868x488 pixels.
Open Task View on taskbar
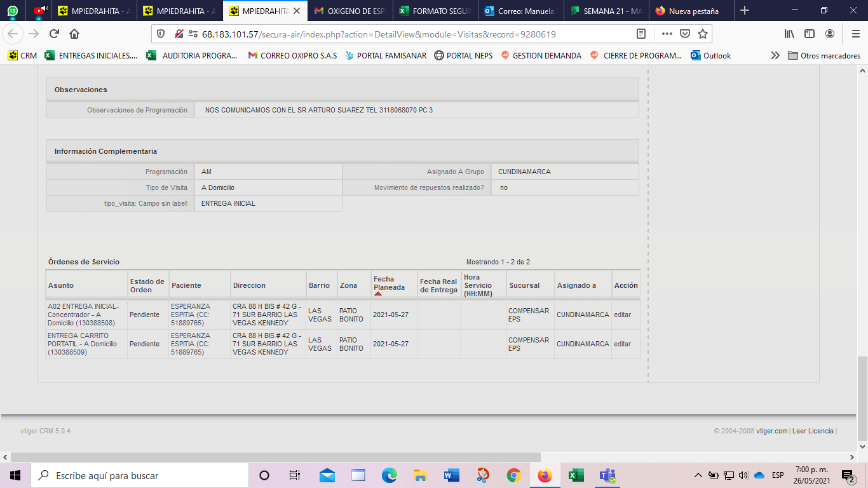point(294,475)
